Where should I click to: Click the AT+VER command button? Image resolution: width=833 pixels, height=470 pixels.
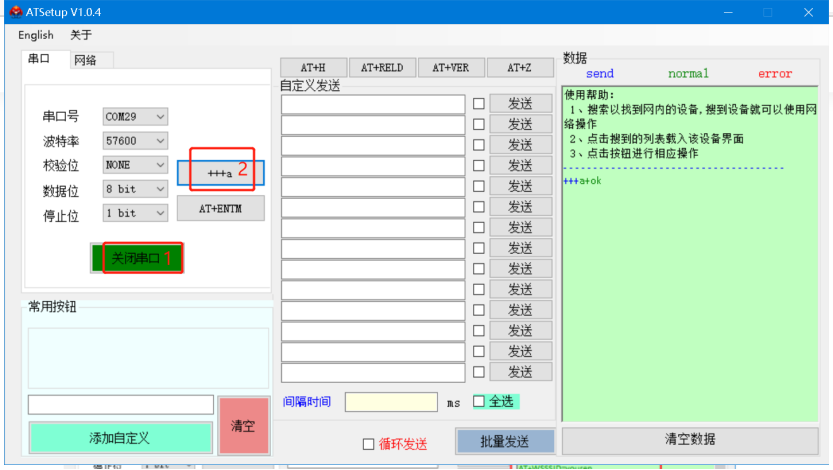click(x=450, y=68)
